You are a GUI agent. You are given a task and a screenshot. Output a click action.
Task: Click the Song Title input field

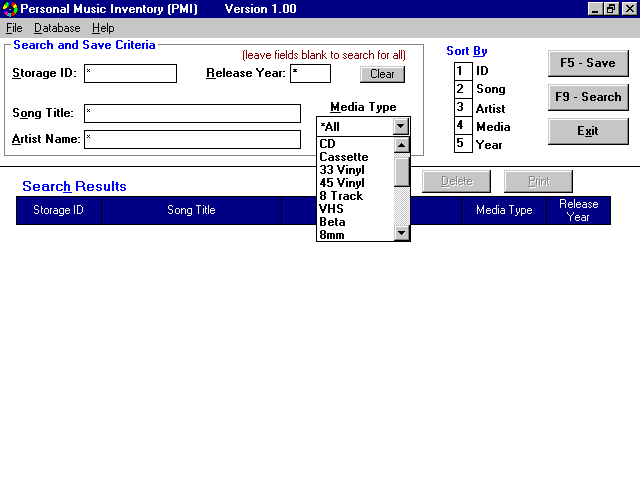pos(192,113)
